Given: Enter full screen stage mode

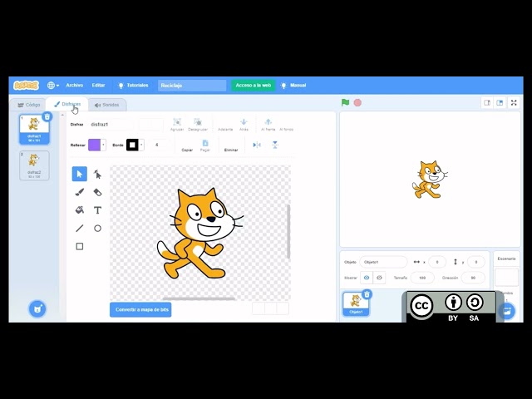Looking at the screenshot, I should (514, 102).
